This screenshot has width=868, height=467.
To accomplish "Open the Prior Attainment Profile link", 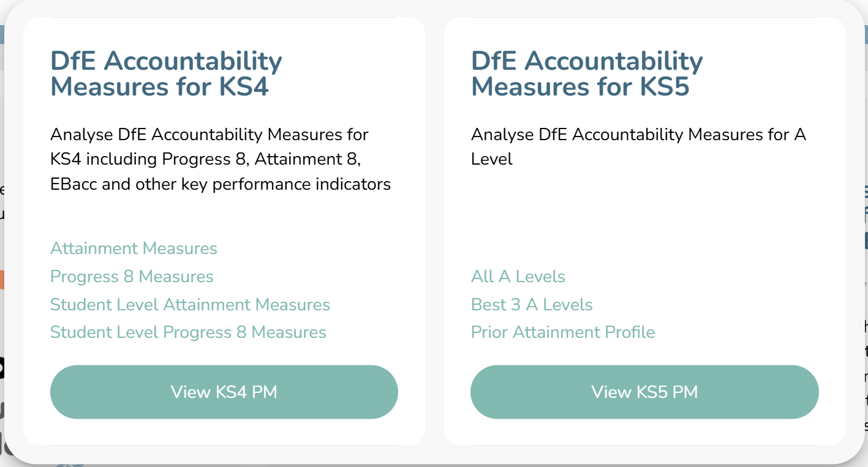I will point(563,332).
